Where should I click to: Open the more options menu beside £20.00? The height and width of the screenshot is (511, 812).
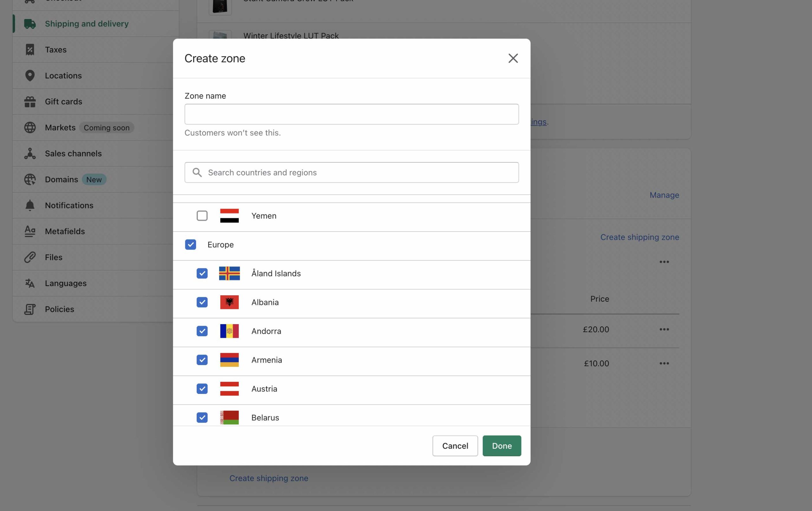coord(664,330)
